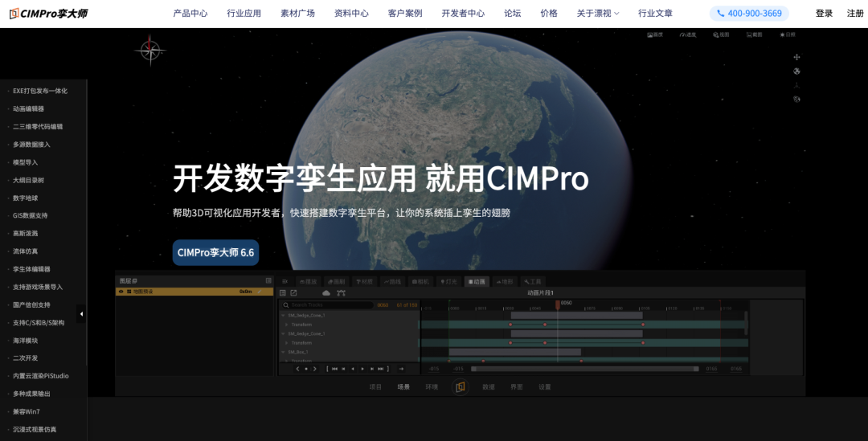Select 数字地球 in the sidebar

(x=26, y=198)
